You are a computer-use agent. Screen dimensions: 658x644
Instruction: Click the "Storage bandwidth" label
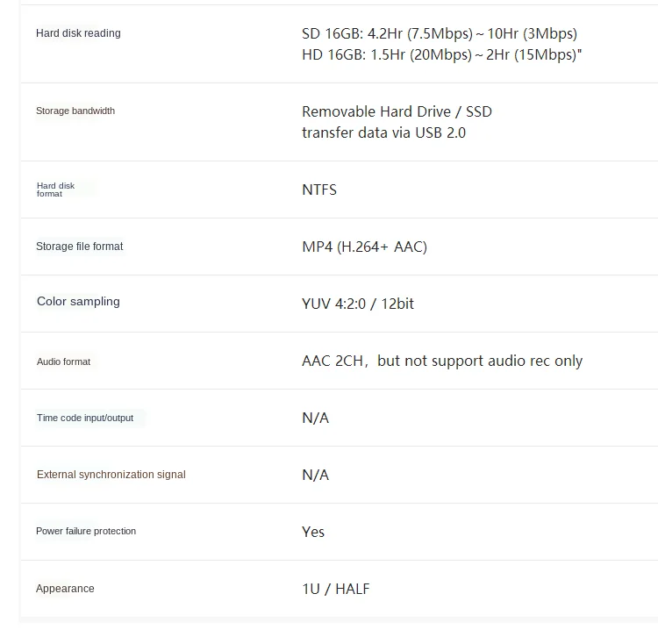click(75, 111)
